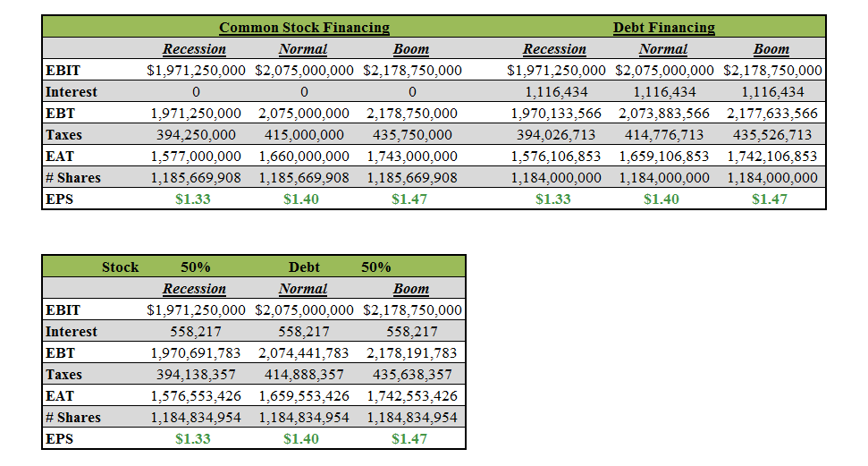868x466 pixels.
Task: Select Boom heading under Common Stock Financing
Action: [411, 49]
